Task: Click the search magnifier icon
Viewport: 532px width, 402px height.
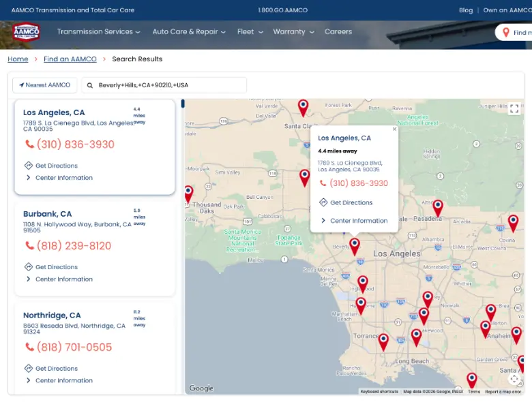Action: tap(90, 85)
